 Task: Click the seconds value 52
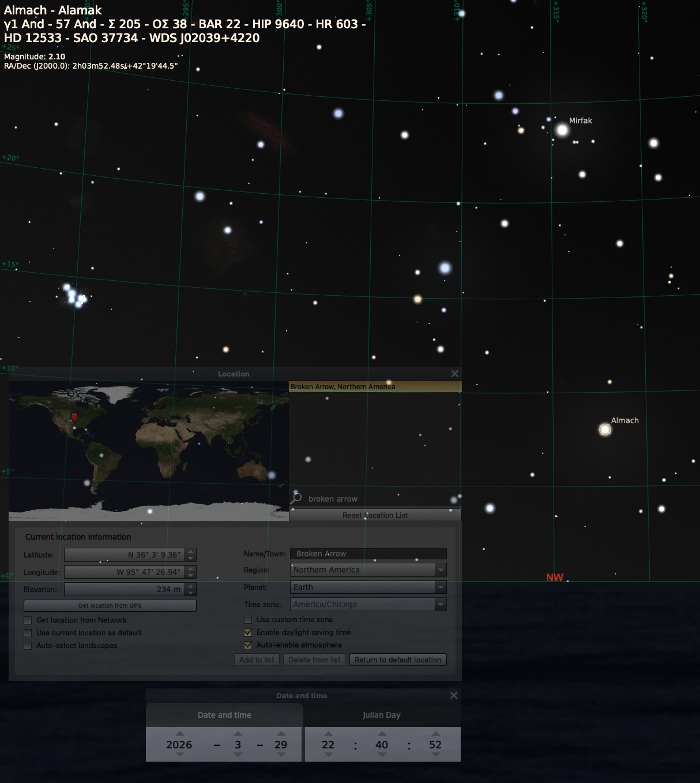tap(435, 744)
